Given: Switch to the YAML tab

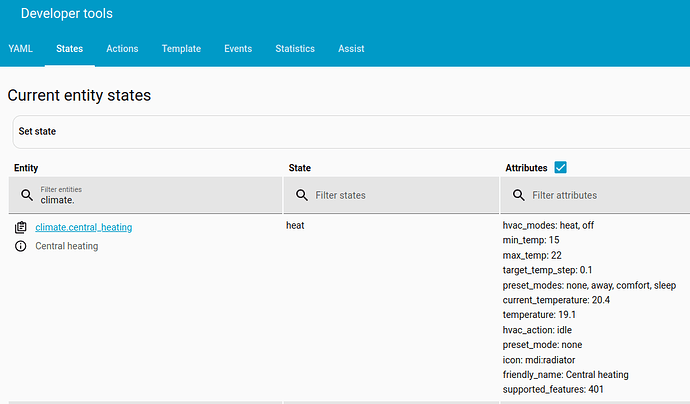Looking at the screenshot, I should pos(20,48).
